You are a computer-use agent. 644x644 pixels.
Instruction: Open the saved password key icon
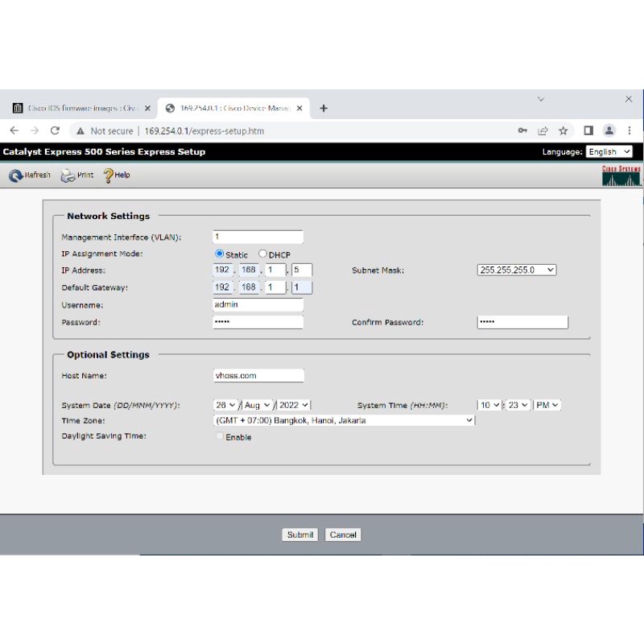pyautogui.click(x=522, y=130)
